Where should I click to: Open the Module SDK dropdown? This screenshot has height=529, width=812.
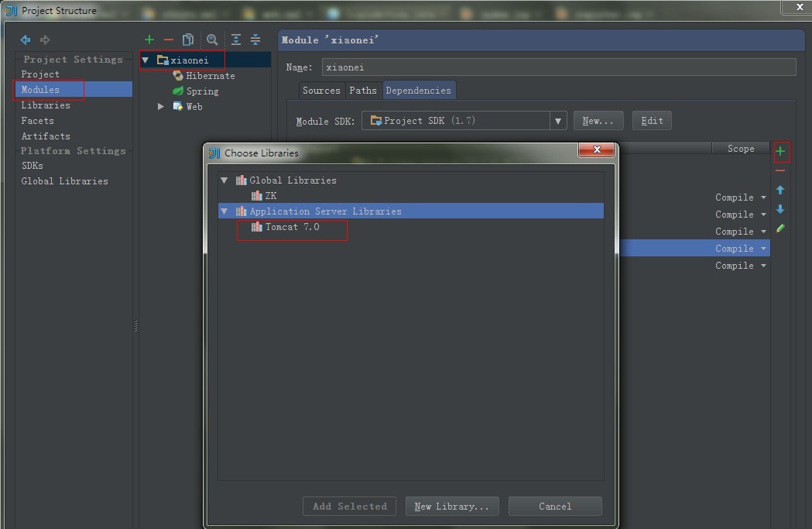557,121
